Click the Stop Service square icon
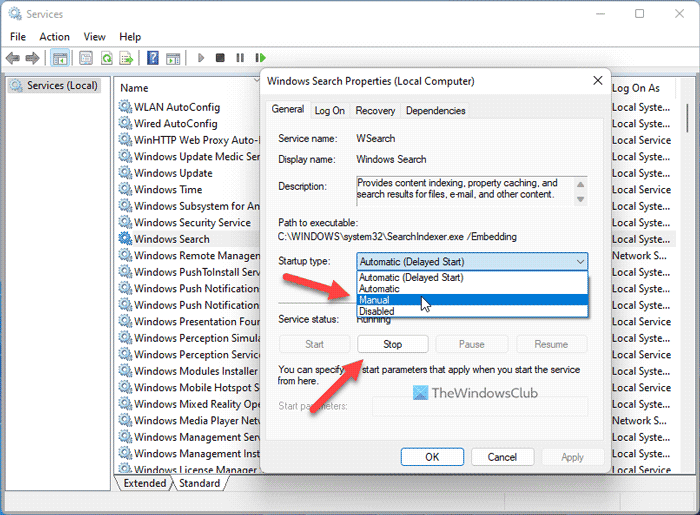This screenshot has height=515, width=700. coord(220,58)
